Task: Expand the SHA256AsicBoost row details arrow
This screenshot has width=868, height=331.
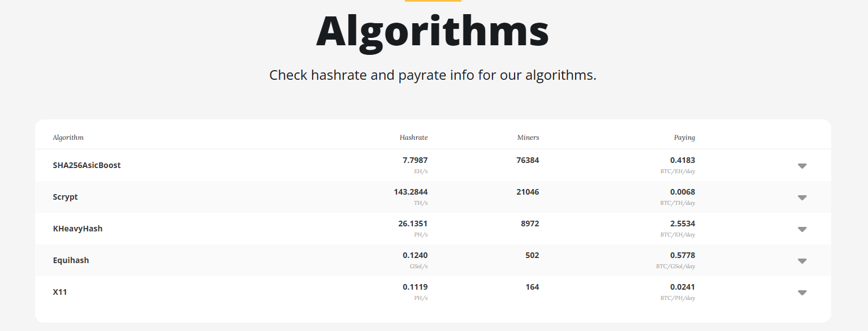Action: pyautogui.click(x=802, y=166)
